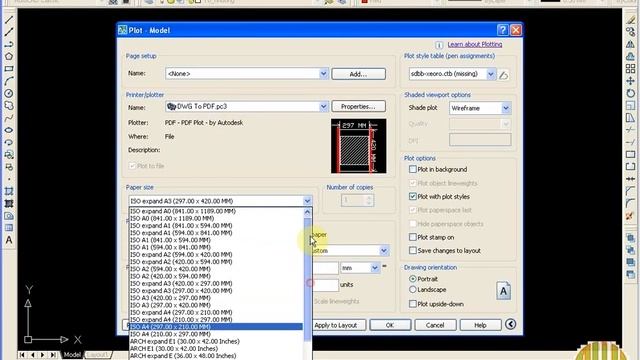Uncheck Plot with plot styles
This screenshot has width=640, height=360.
(413, 196)
